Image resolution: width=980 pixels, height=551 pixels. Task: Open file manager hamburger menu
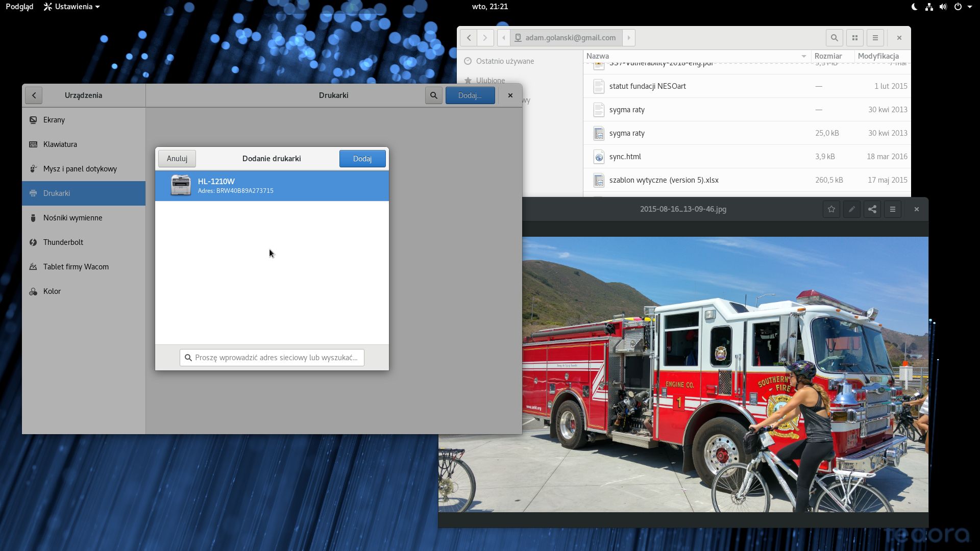tap(875, 38)
